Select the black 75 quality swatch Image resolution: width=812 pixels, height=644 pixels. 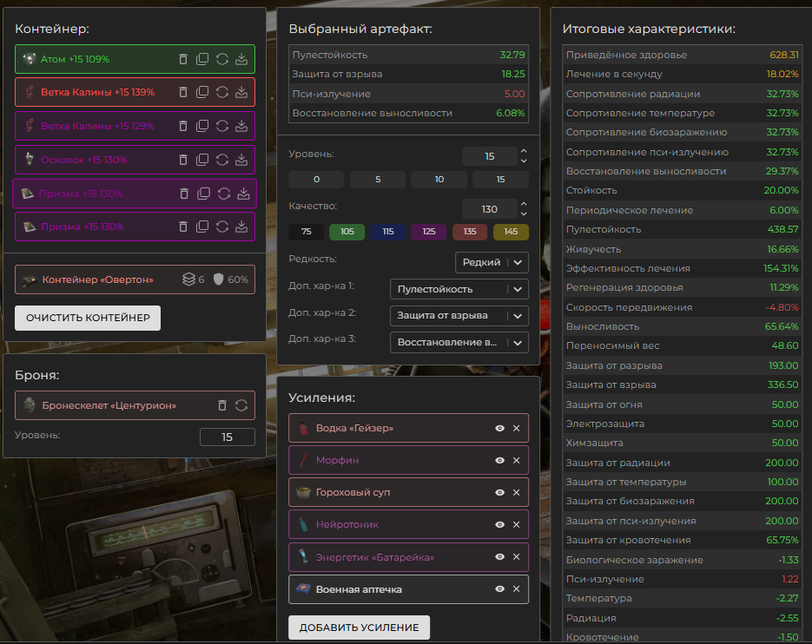(306, 232)
